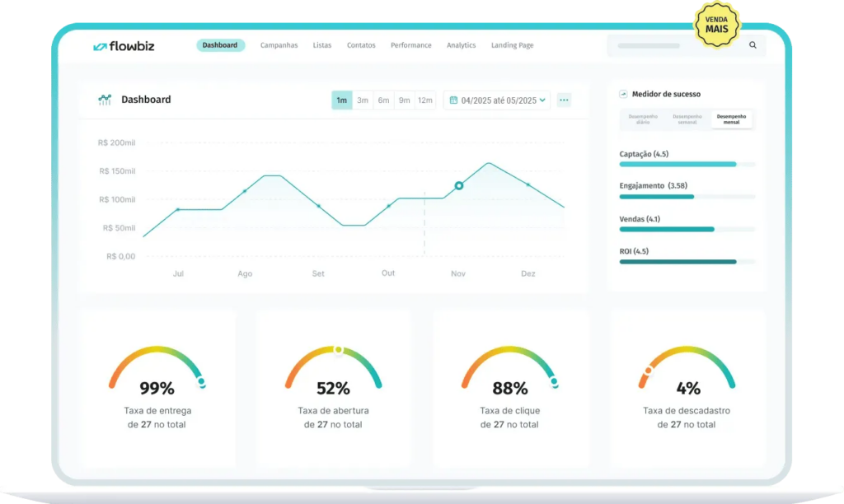The height and width of the screenshot is (504, 844).
Task: Click the Medidor de sucesso icon
Action: 624,94
